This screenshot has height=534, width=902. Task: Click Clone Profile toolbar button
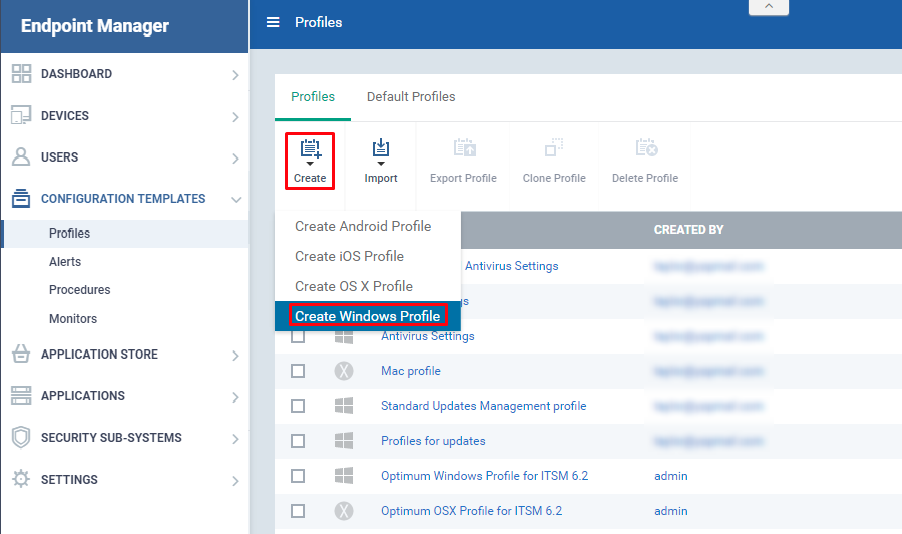554,161
